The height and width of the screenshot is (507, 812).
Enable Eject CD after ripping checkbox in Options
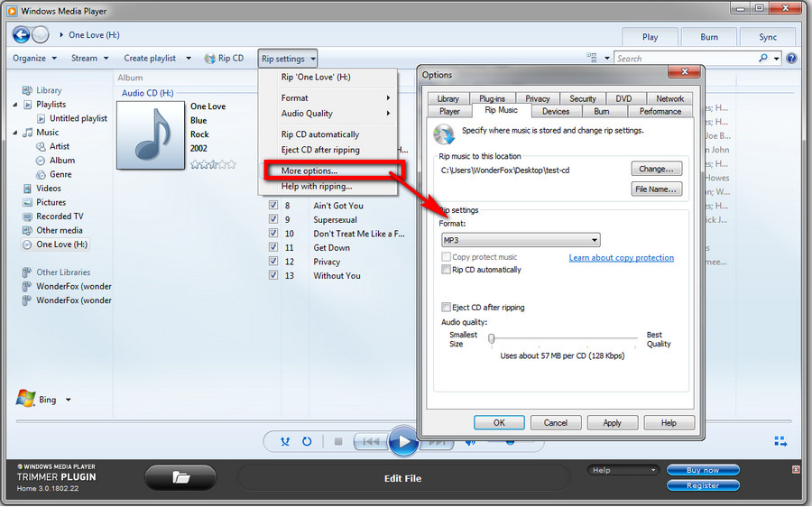click(x=446, y=307)
